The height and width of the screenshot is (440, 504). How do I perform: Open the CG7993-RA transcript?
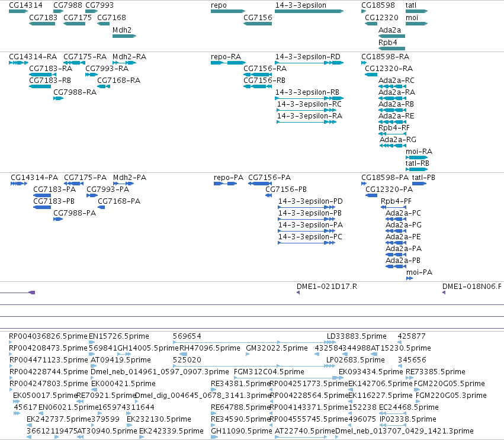point(91,75)
